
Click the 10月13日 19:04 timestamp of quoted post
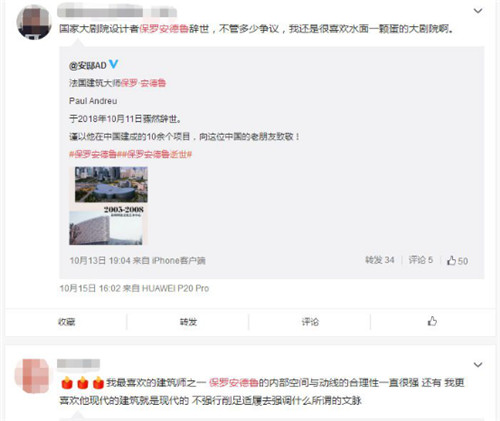(x=100, y=260)
